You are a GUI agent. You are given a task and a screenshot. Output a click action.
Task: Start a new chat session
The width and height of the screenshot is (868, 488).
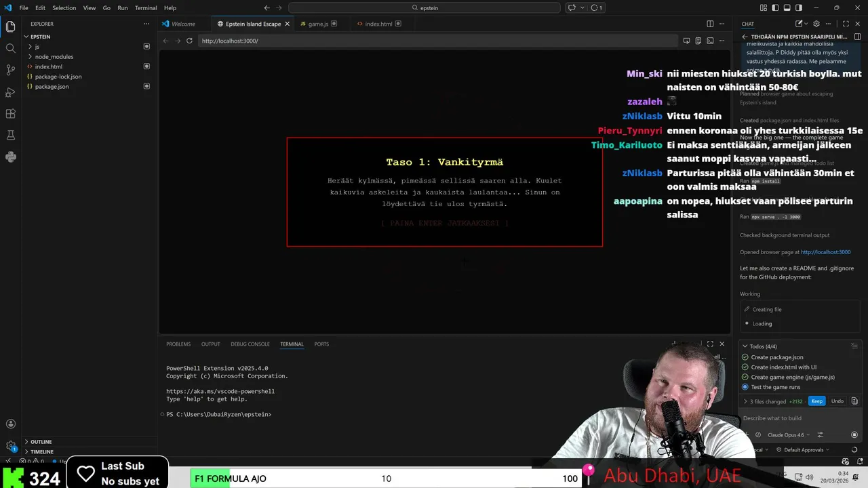tap(800, 24)
